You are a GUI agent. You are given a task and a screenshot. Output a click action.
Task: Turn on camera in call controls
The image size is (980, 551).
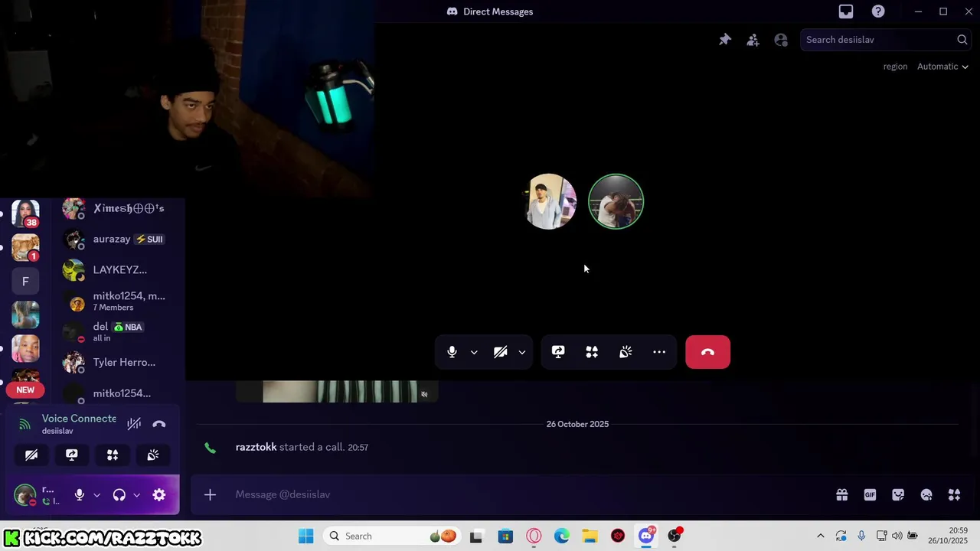click(500, 352)
